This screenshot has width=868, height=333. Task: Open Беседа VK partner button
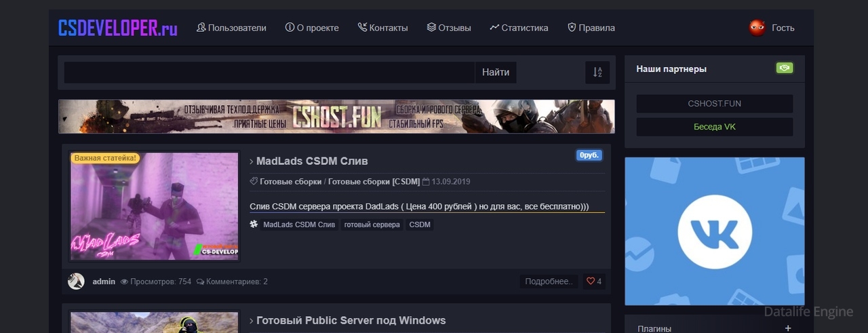pos(714,127)
